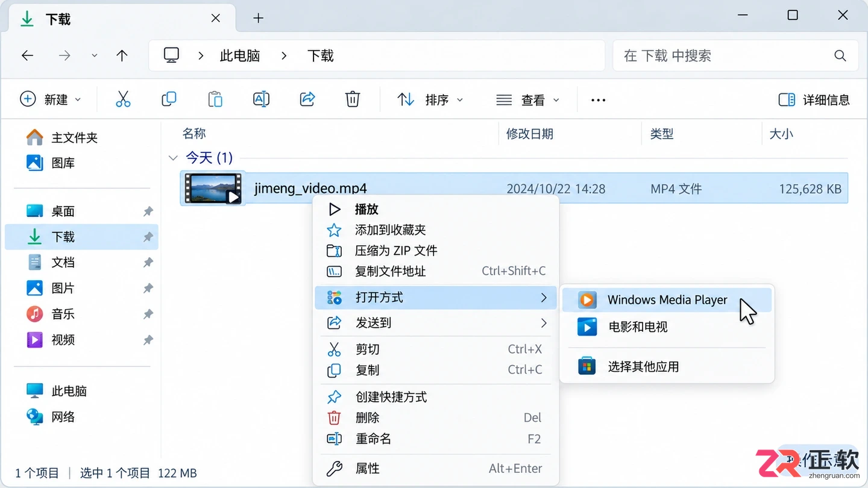This screenshot has width=868, height=488.
Task: Choose 重命名 in context menu
Action: (436, 439)
